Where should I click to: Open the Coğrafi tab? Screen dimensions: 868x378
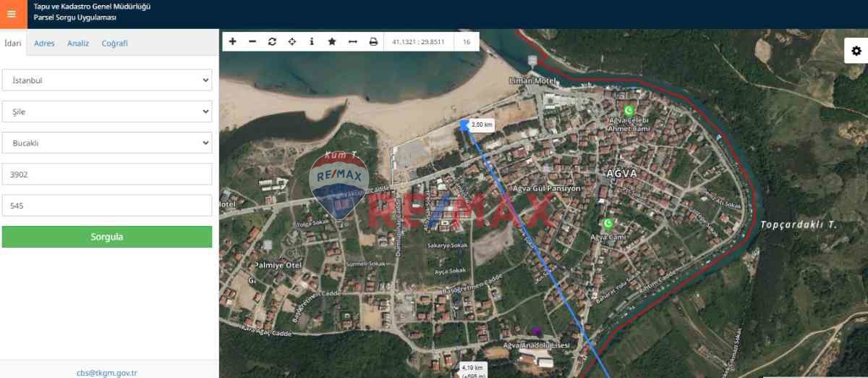(x=114, y=43)
